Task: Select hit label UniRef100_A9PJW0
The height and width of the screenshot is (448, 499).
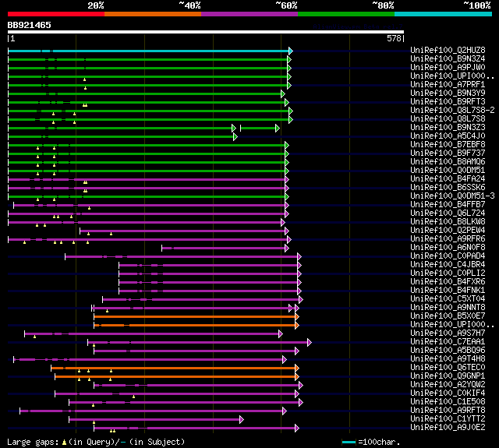Action: [x=448, y=68]
